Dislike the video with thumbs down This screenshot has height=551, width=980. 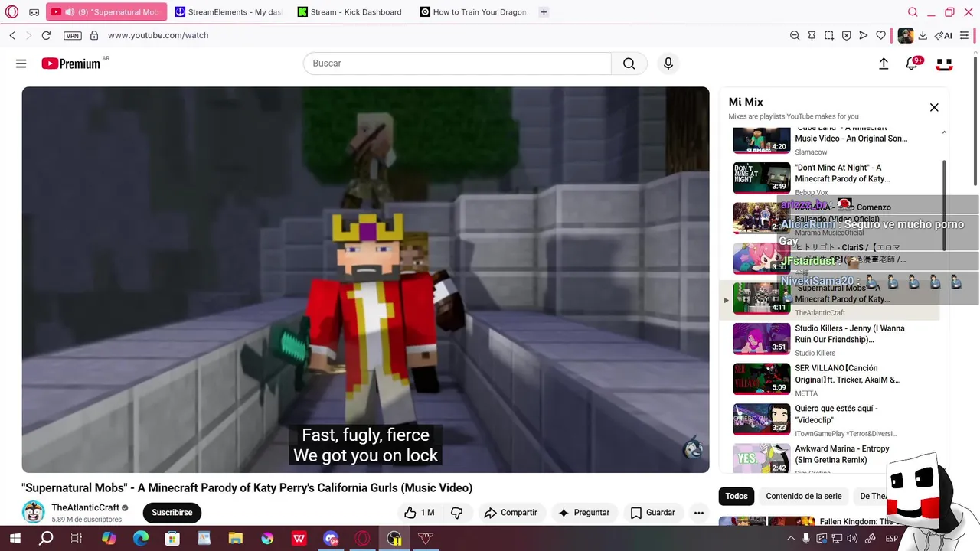tap(457, 513)
